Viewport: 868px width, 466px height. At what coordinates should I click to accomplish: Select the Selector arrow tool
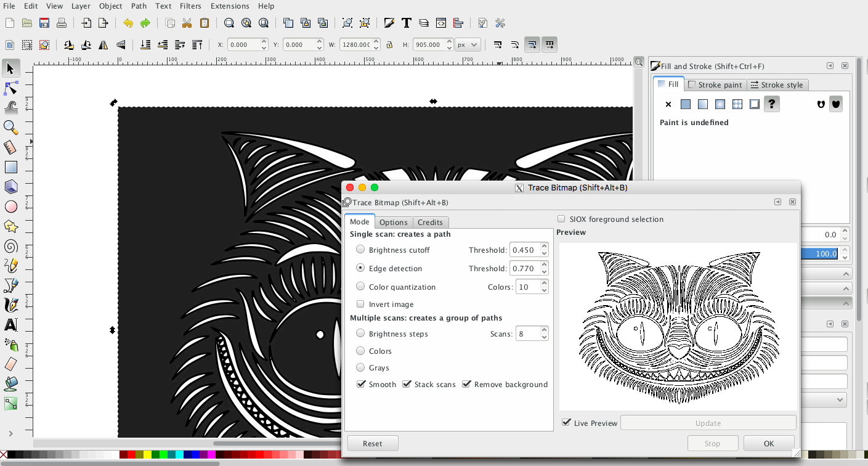[x=10, y=68]
